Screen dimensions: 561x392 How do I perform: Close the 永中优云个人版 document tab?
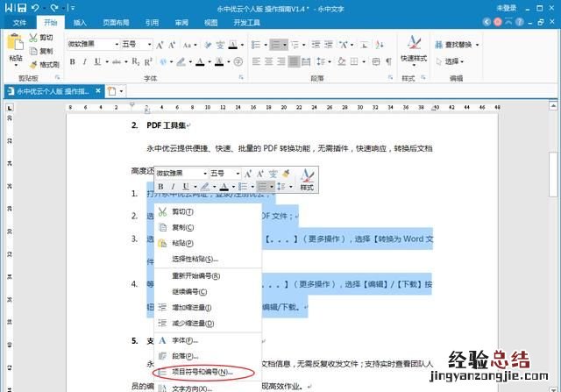[x=98, y=91]
